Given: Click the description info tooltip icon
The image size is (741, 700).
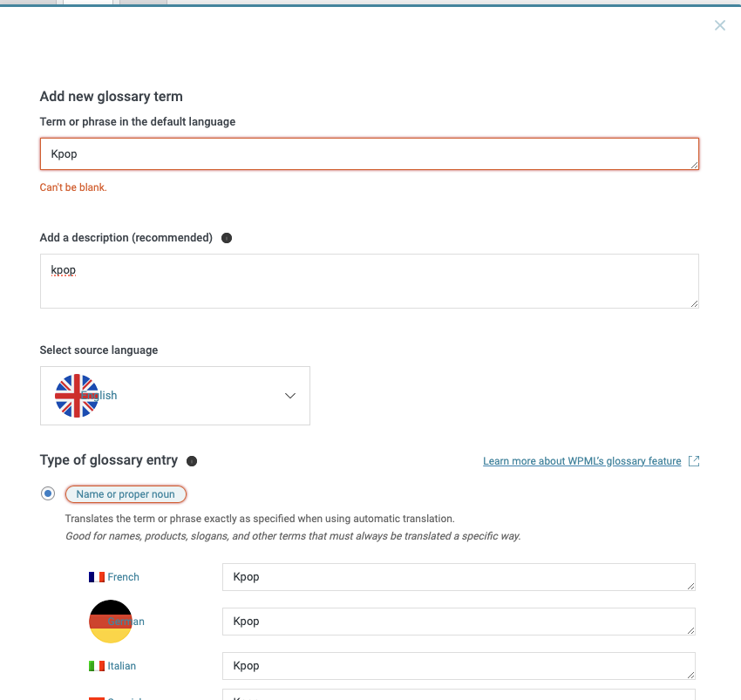Looking at the screenshot, I should point(227,238).
